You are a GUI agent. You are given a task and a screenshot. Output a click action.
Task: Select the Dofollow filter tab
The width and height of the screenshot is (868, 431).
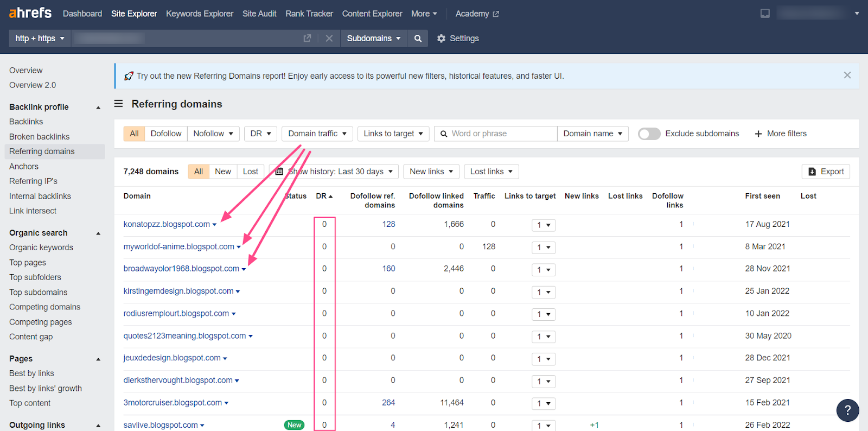click(x=166, y=134)
